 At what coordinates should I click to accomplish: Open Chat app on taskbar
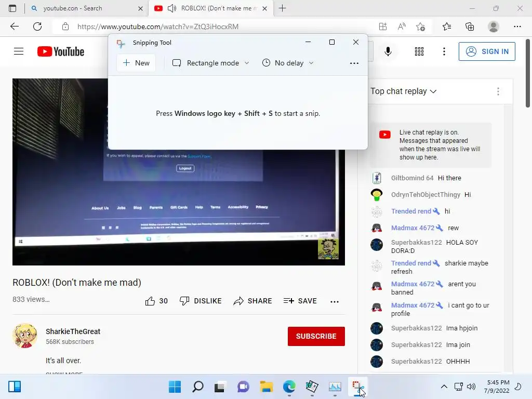pyautogui.click(x=243, y=387)
